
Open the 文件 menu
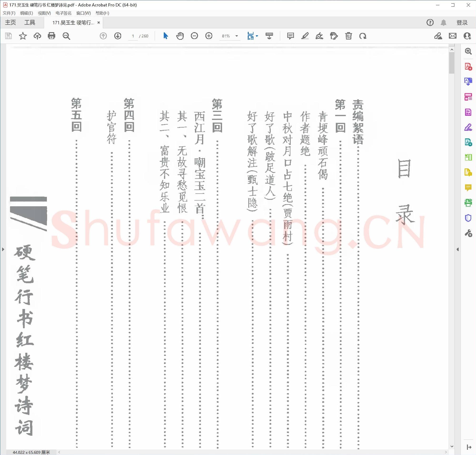[x=9, y=13]
